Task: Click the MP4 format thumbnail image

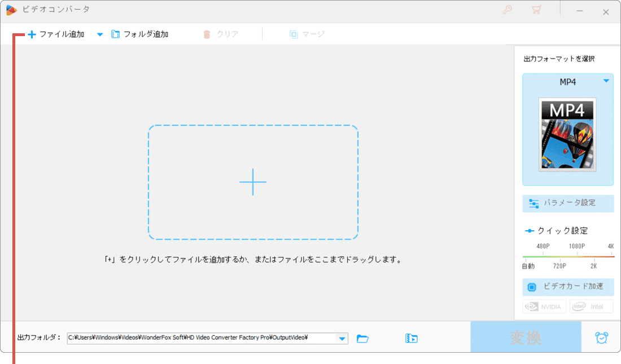Action: [567, 134]
